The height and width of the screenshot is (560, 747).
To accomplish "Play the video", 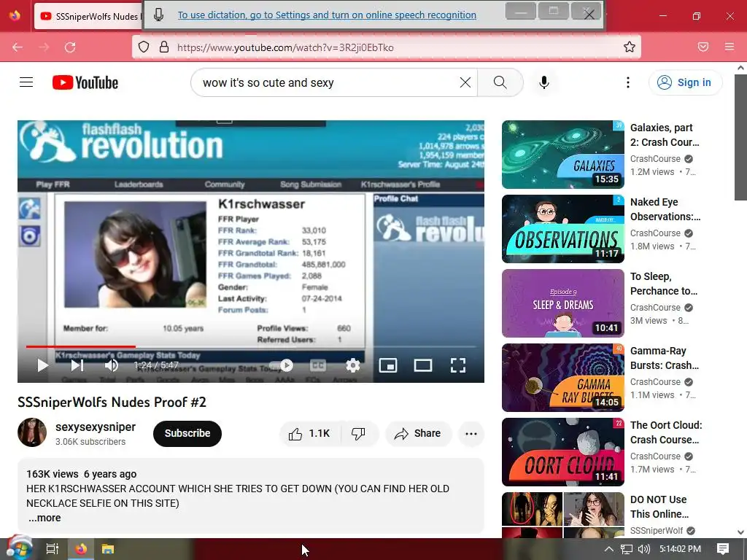I will 42,365.
